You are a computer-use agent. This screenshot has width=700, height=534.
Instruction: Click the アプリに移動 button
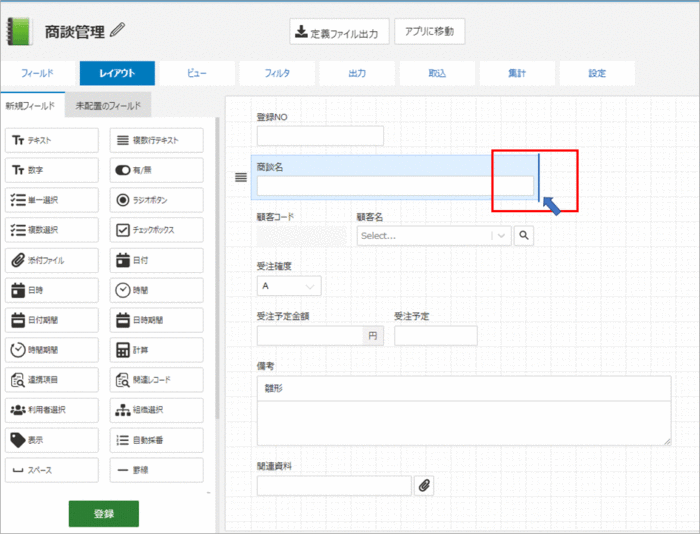pyautogui.click(x=429, y=31)
